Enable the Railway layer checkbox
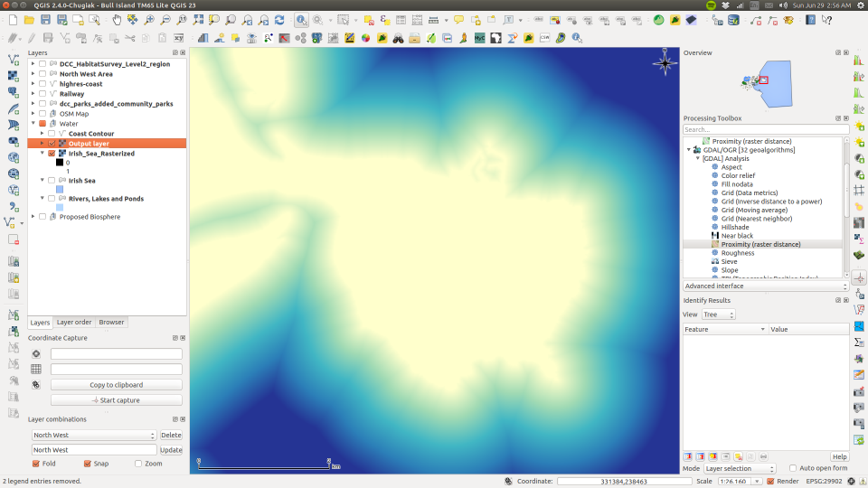 pyautogui.click(x=42, y=94)
